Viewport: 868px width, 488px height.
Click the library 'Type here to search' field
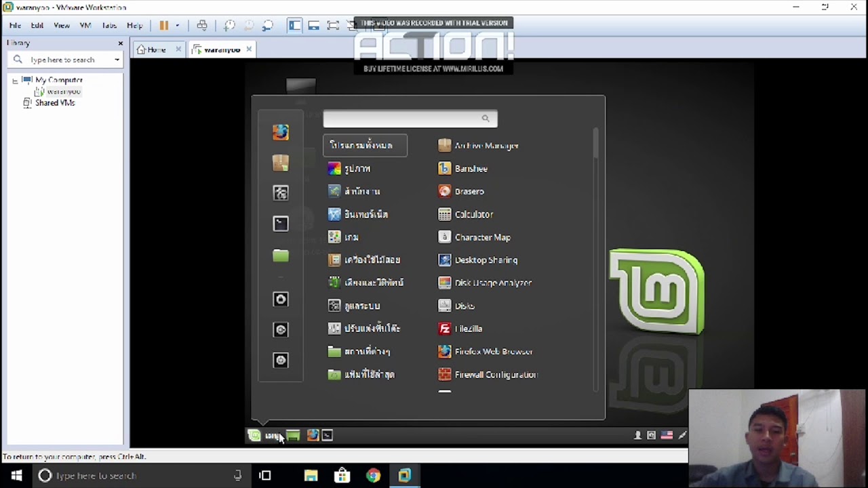pos(66,60)
